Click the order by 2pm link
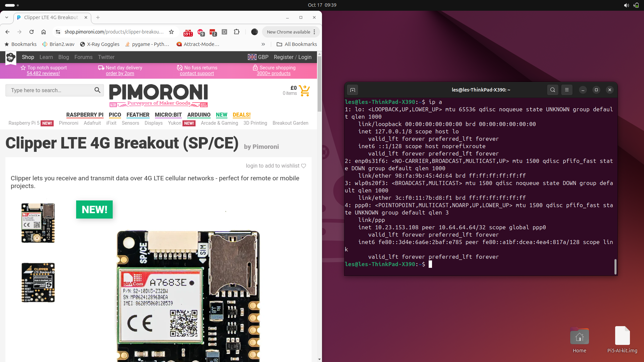This screenshot has width=644, height=362. point(120,73)
